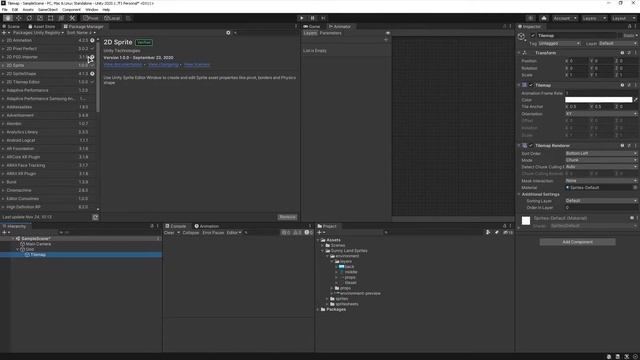Viewport: 640px width, 360px height.
Task: Expand the Packages folder in Project
Action: pyautogui.click(x=318, y=309)
